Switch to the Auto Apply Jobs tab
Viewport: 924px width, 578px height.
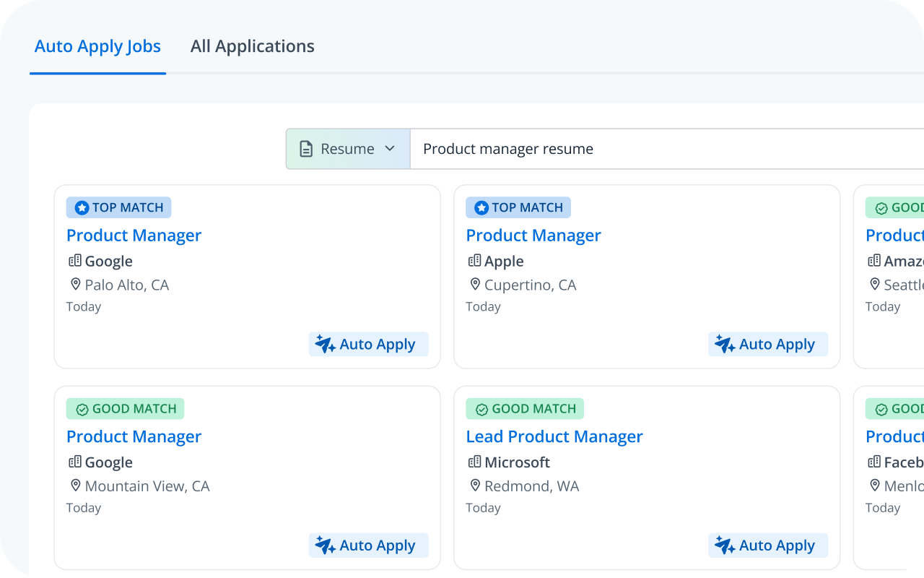click(97, 46)
